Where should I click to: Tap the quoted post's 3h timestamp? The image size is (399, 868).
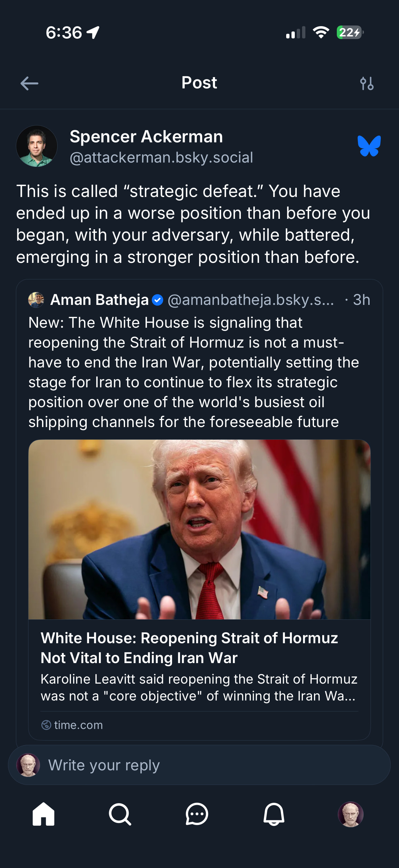(x=361, y=300)
